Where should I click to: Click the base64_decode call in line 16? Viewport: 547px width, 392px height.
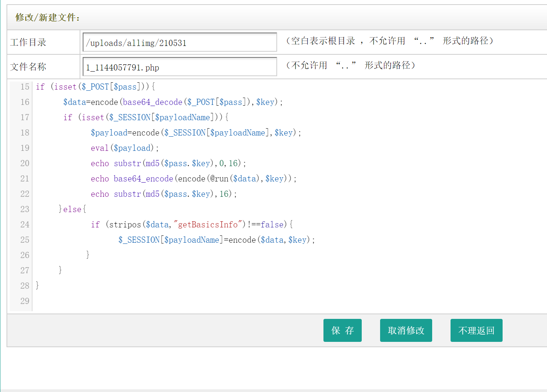click(x=153, y=102)
